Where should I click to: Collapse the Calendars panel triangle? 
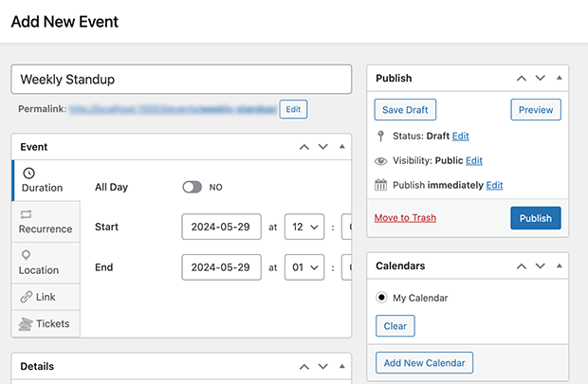pyautogui.click(x=560, y=265)
